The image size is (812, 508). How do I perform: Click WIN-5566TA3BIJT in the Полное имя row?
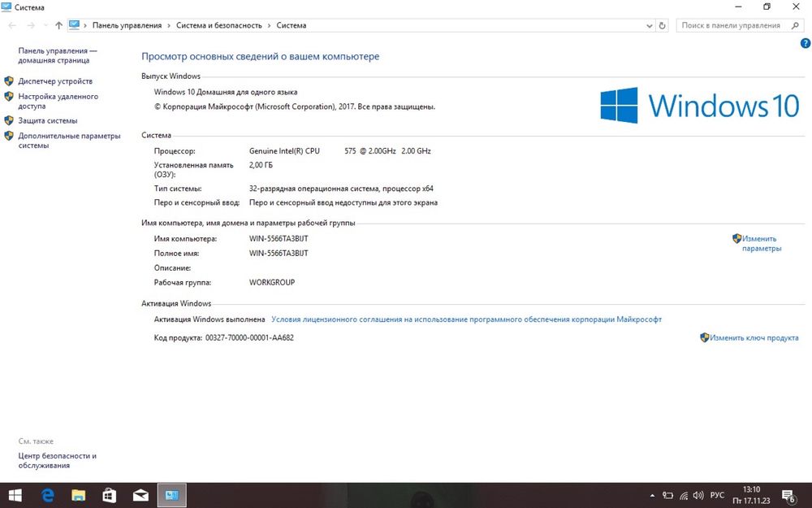point(279,253)
